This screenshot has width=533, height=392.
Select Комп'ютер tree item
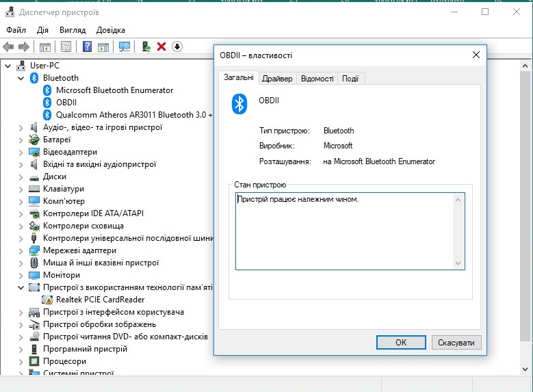click(x=64, y=201)
